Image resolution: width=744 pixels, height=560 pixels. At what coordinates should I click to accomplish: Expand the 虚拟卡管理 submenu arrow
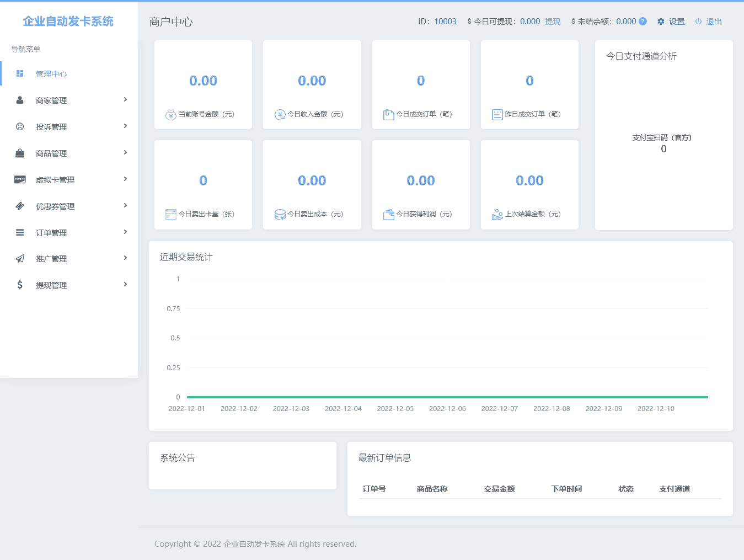point(125,179)
